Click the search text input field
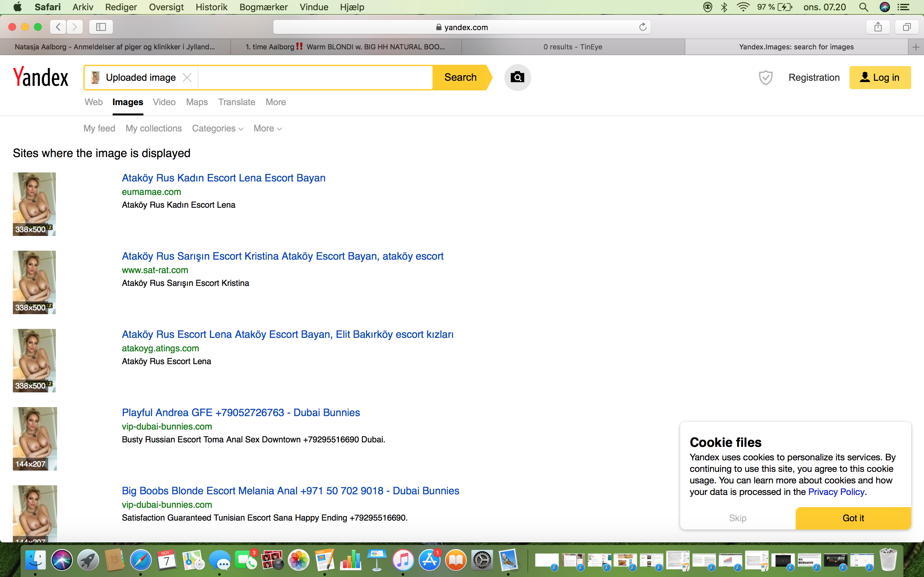 coord(315,78)
